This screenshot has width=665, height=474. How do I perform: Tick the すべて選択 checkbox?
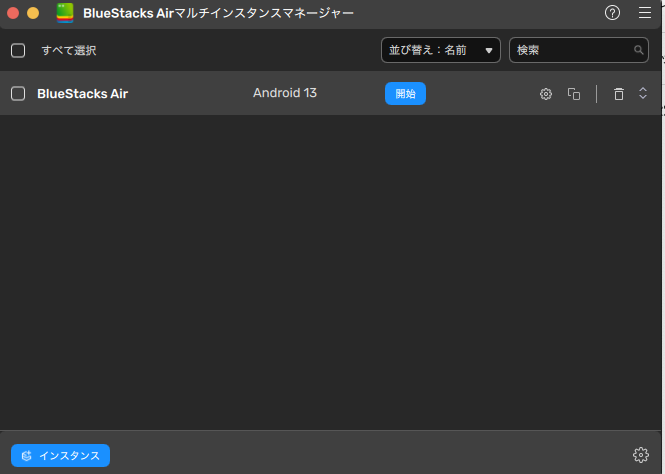(x=18, y=50)
